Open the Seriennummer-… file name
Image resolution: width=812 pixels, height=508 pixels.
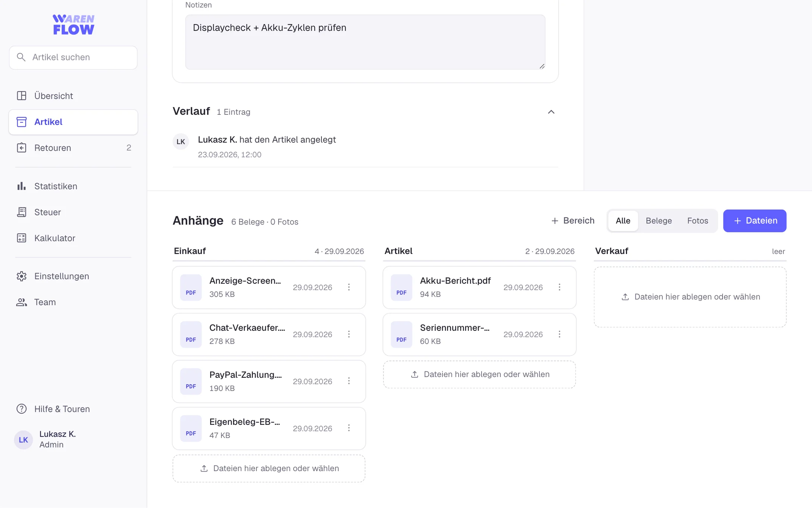455,328
